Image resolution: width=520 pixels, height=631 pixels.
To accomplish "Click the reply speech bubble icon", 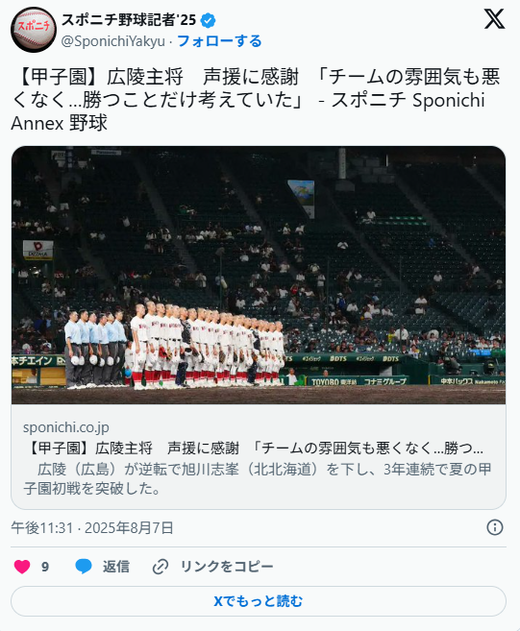I will click(84, 567).
